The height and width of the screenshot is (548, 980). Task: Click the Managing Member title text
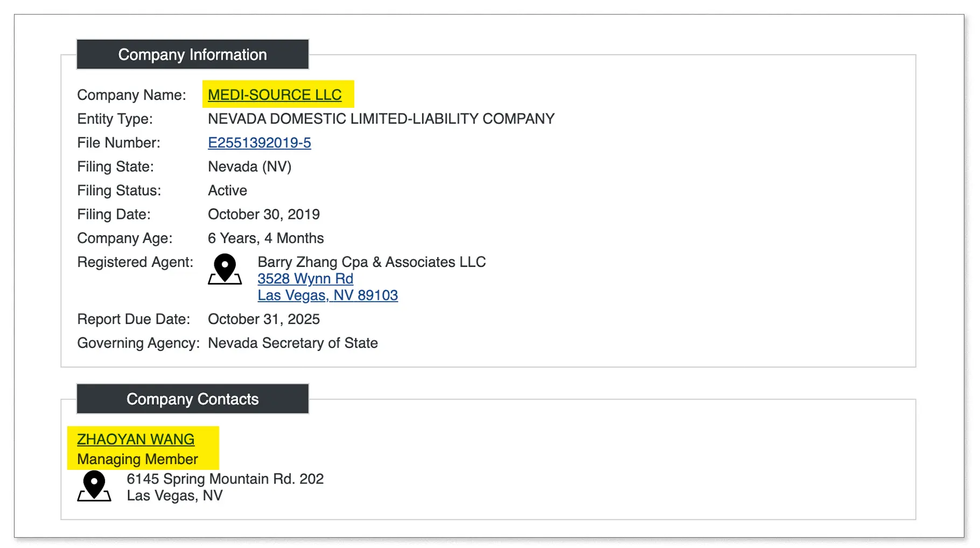coord(137,459)
